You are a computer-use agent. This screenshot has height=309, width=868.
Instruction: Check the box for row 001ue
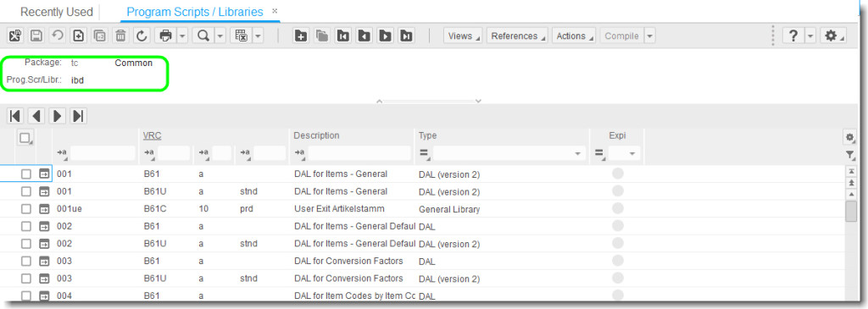tap(26, 209)
